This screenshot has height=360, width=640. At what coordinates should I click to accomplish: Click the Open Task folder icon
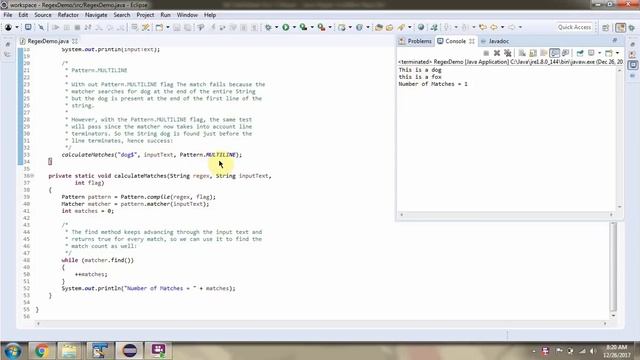[389, 27]
